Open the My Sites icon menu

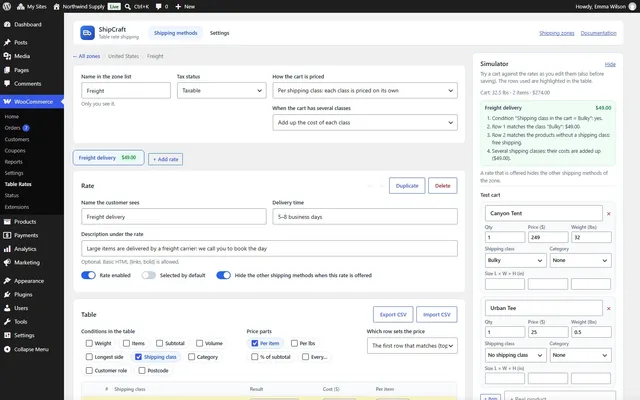point(20,7)
